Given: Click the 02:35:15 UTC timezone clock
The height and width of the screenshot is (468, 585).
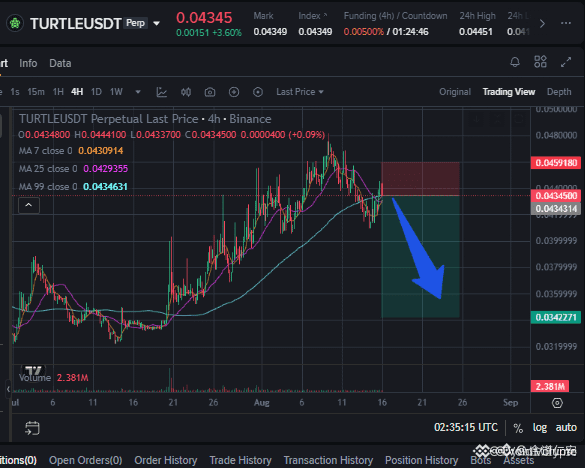Looking at the screenshot, I should pyautogui.click(x=466, y=427).
